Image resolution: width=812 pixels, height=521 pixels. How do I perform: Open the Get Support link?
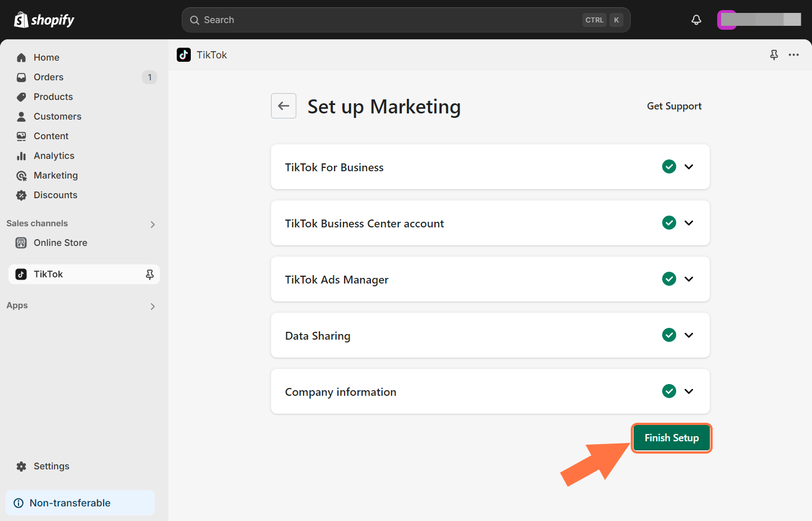point(674,106)
